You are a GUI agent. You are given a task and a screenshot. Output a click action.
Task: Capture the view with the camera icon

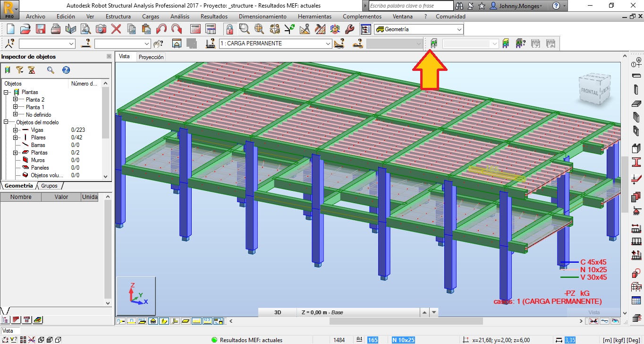pyautogui.click(x=101, y=29)
